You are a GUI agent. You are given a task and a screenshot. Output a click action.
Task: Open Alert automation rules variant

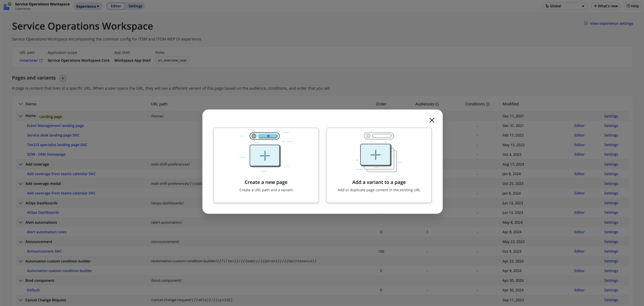[x=47, y=232]
